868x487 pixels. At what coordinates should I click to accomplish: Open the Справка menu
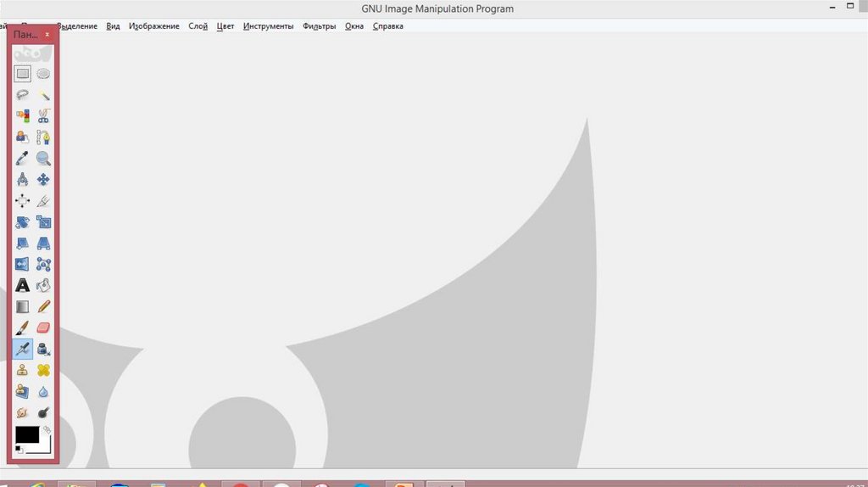(388, 26)
